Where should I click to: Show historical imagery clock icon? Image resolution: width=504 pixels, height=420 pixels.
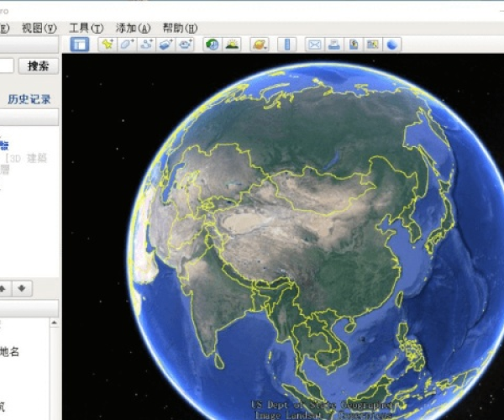click(x=213, y=45)
